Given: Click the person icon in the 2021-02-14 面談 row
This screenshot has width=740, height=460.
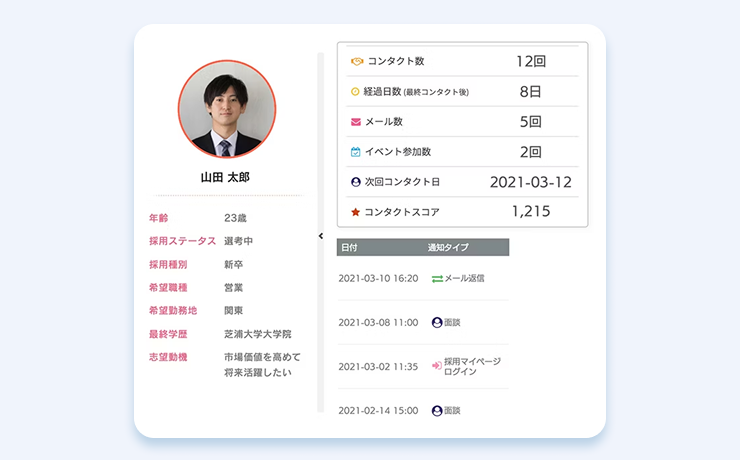Looking at the screenshot, I should 437,410.
